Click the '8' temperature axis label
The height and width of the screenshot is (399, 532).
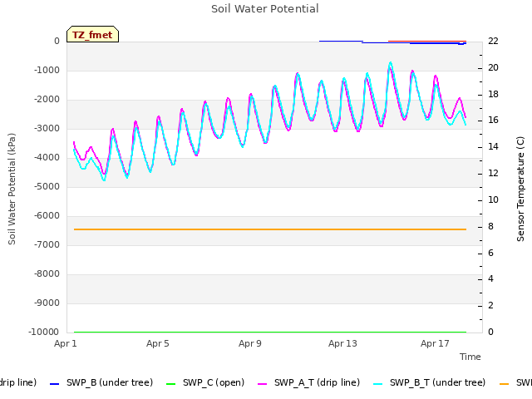490,226
